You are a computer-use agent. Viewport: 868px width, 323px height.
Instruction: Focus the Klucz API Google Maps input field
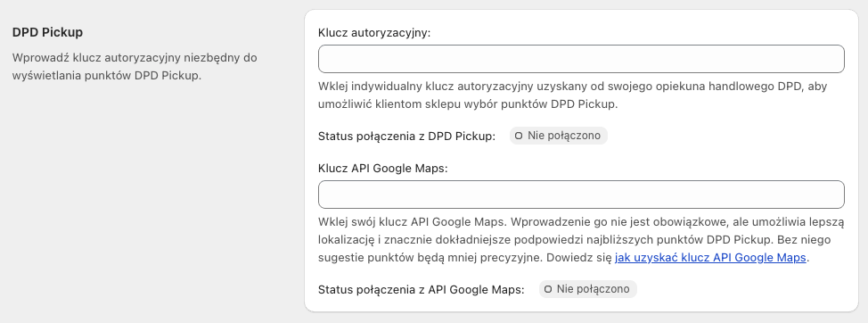click(x=581, y=195)
